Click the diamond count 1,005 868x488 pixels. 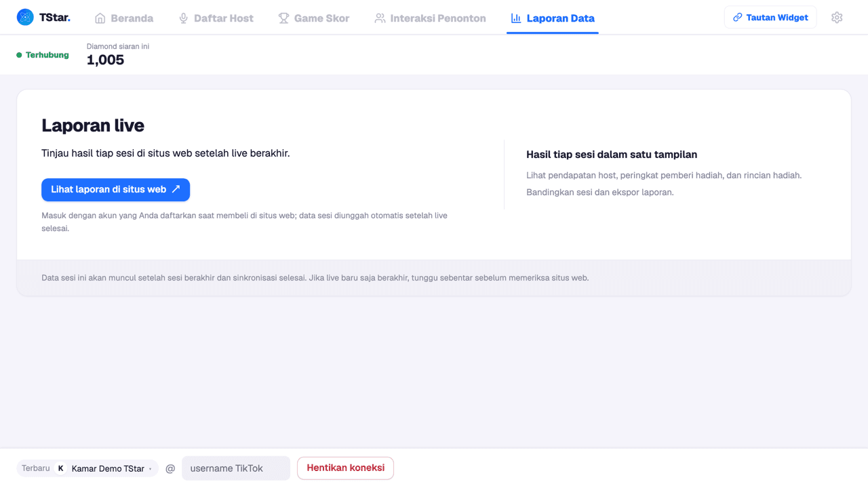click(x=105, y=60)
